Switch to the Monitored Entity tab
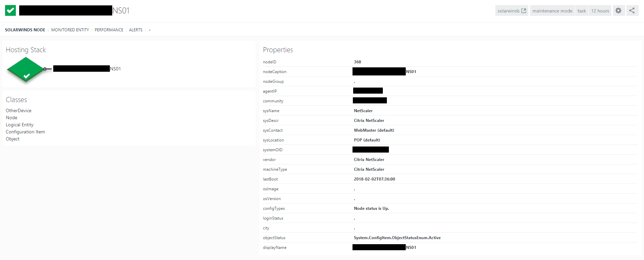This screenshot has height=260, width=644. [70, 30]
